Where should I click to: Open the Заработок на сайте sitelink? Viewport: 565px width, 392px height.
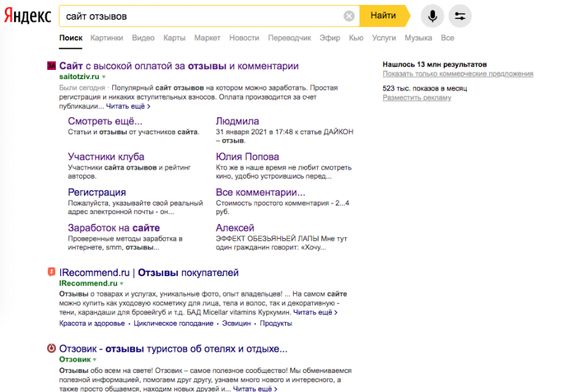click(x=114, y=227)
